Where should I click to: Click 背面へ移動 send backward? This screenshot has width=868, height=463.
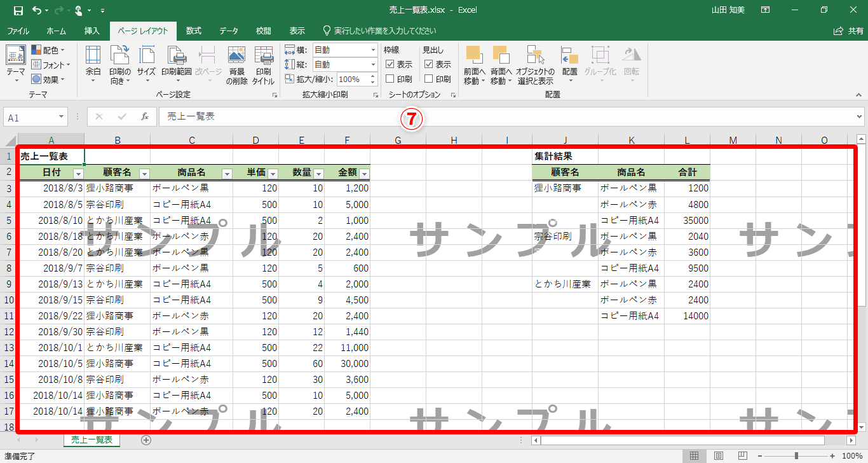(501, 64)
